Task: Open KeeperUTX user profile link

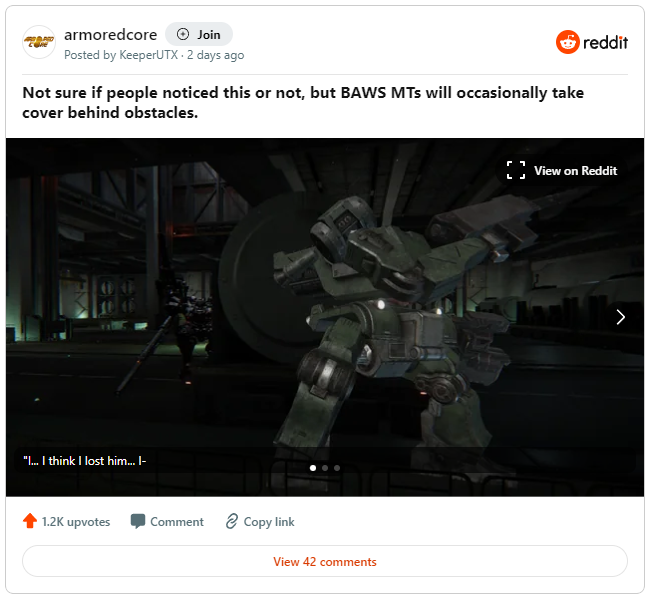Action: click(x=149, y=55)
